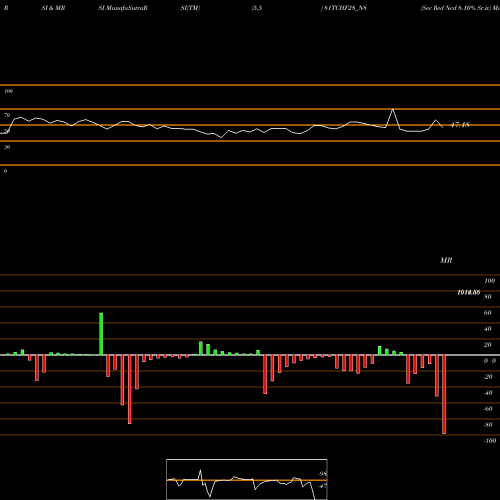
Task: Click the MR axis label 40
Action: click(x=488, y=329)
